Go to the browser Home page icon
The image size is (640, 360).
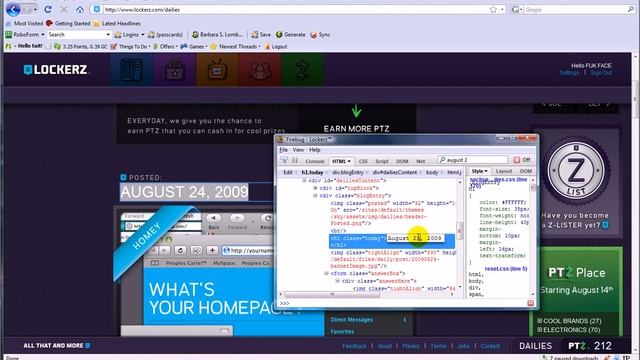click(x=80, y=9)
